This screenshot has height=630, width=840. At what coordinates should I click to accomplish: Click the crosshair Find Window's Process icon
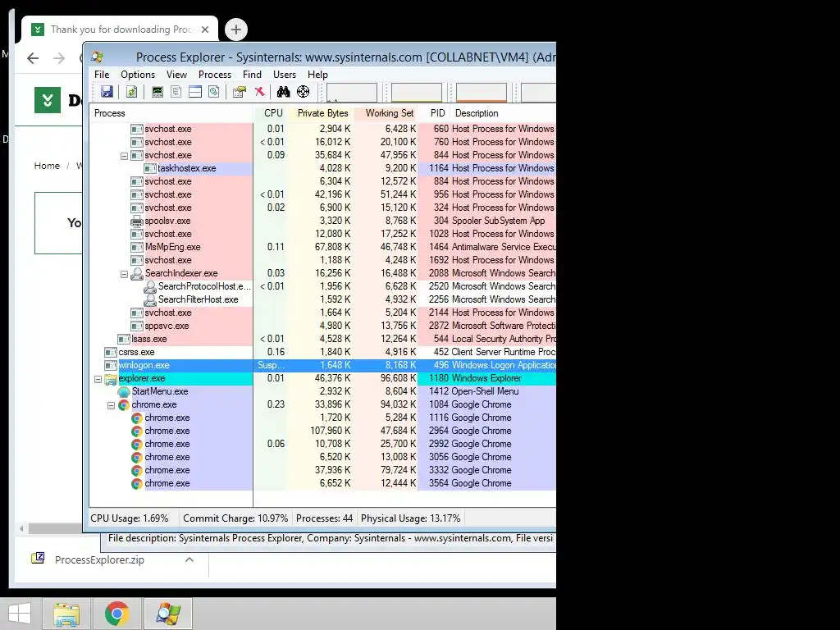coord(303,92)
